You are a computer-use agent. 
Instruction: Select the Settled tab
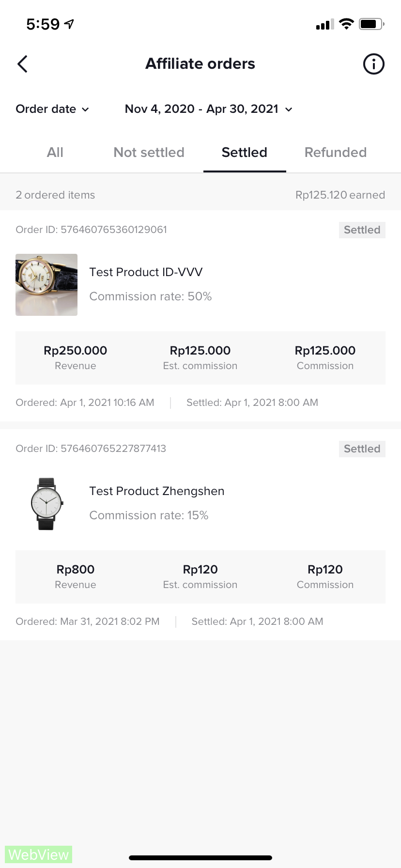(x=245, y=153)
